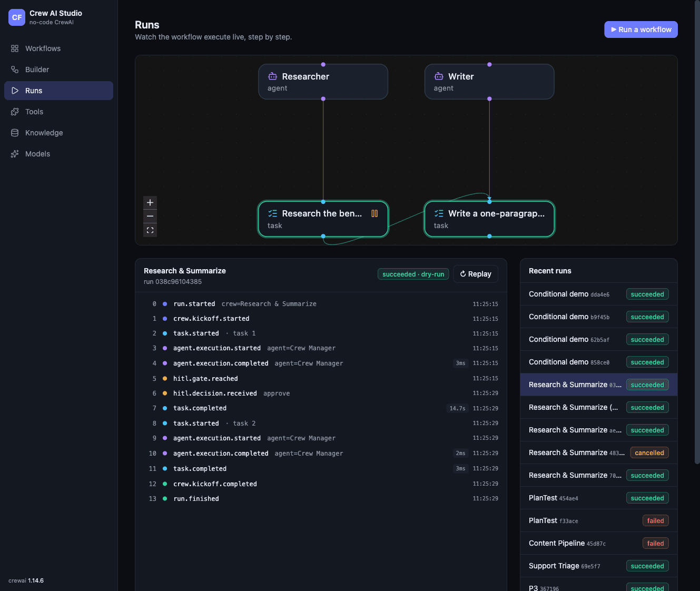Click the Workflows menu label
The width and height of the screenshot is (700, 591).
coord(43,48)
